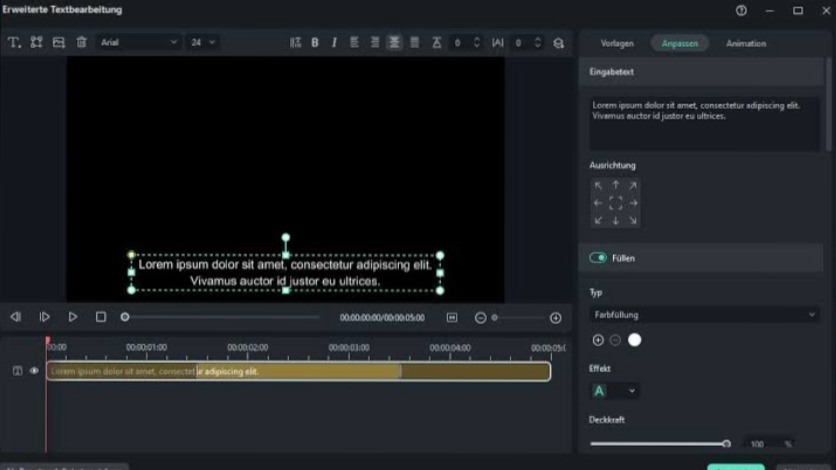Click the Deckkraft opacity slider handle
The width and height of the screenshot is (836, 470).
coord(726,444)
